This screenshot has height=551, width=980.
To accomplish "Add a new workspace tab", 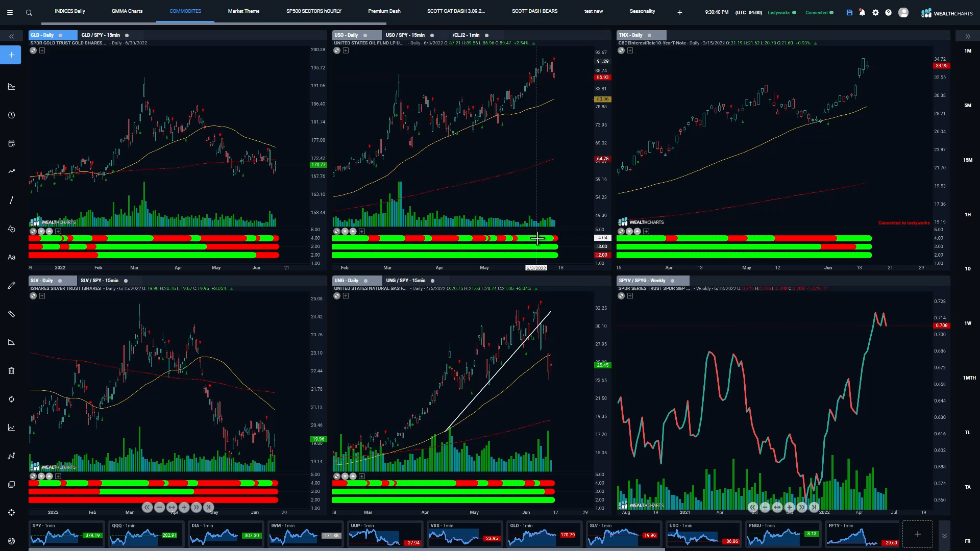I will point(679,12).
